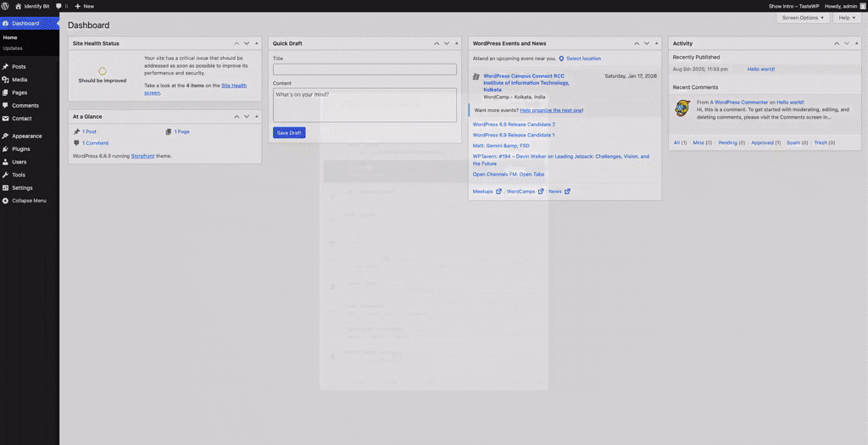Click into the Quick Draft Title field
Screen dimensions: 868x445
click(364, 70)
